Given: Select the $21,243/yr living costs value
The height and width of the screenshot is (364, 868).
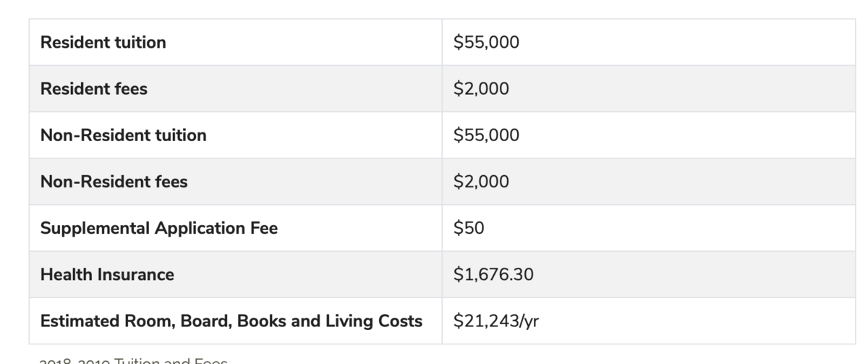Looking at the screenshot, I should (x=496, y=321).
